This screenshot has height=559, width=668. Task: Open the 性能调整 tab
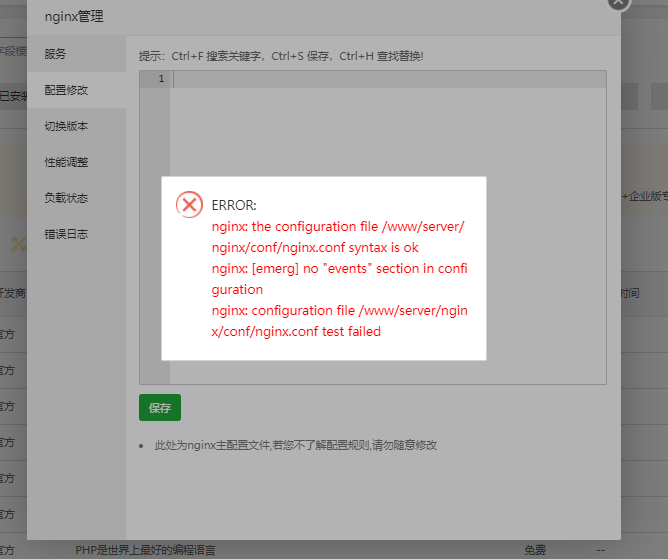[x=77, y=162]
